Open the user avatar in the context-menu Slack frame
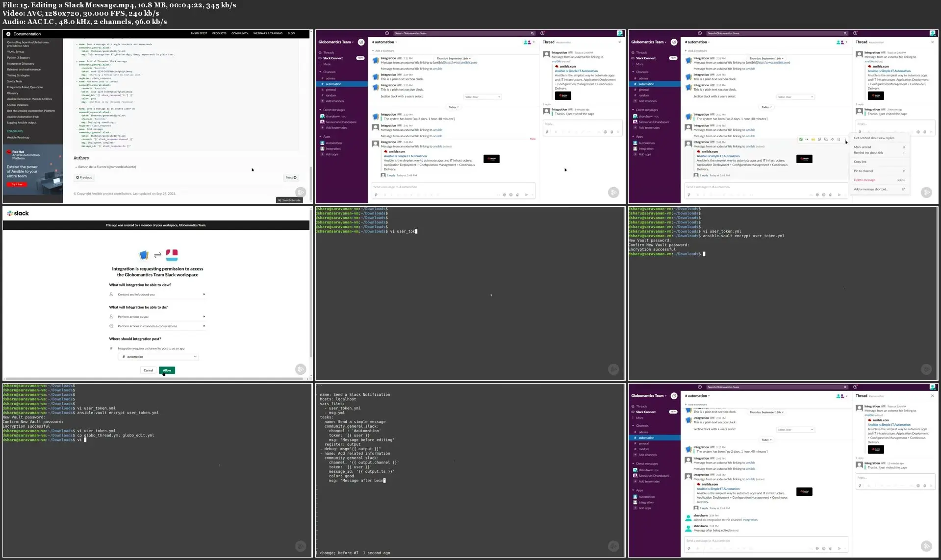Image resolution: width=941 pixels, height=560 pixels. 932,33
